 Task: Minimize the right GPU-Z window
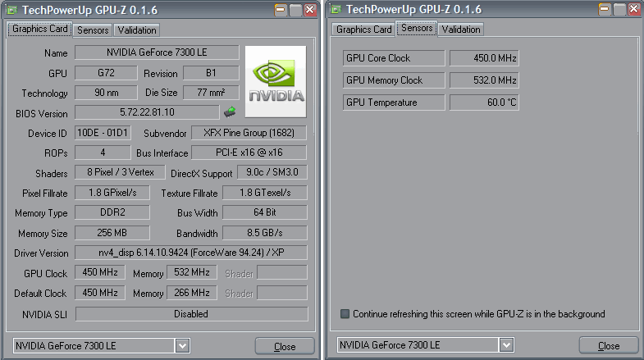click(605, 9)
